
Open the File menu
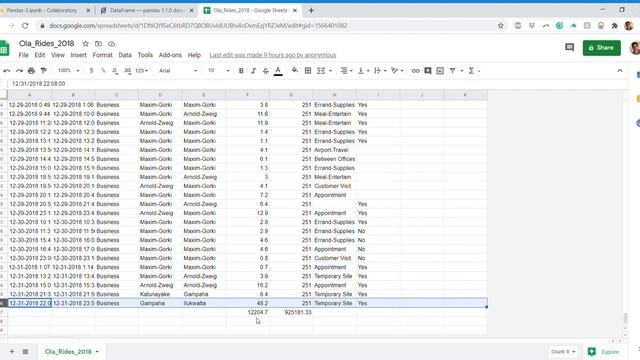[24, 55]
